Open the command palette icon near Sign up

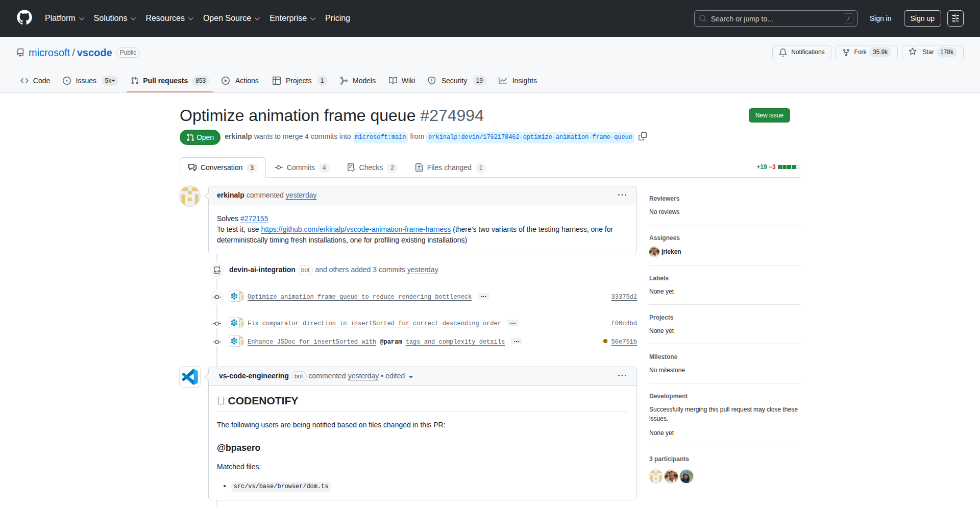(955, 18)
